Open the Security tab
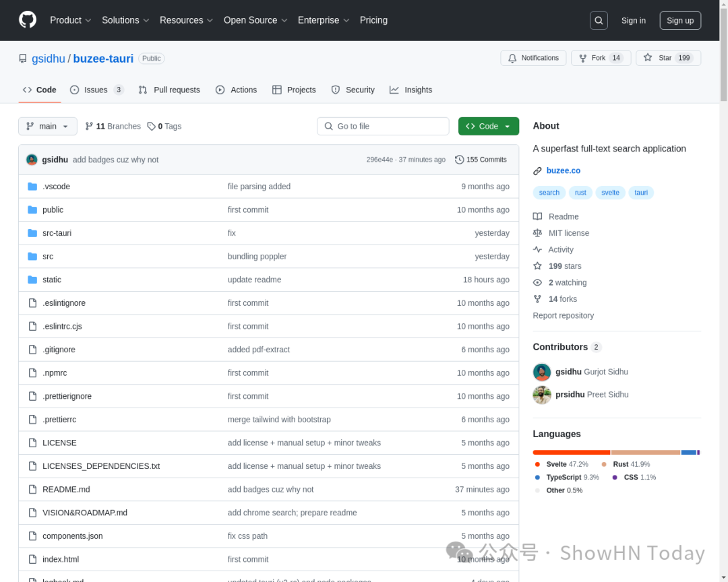The height and width of the screenshot is (582, 728). point(353,90)
